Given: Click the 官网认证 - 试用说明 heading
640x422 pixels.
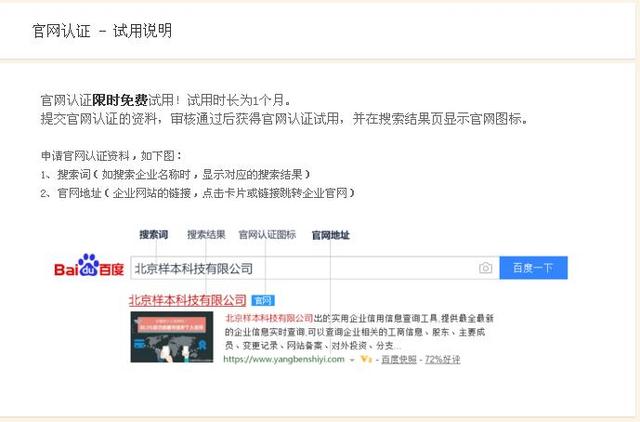Looking at the screenshot, I should [102, 31].
